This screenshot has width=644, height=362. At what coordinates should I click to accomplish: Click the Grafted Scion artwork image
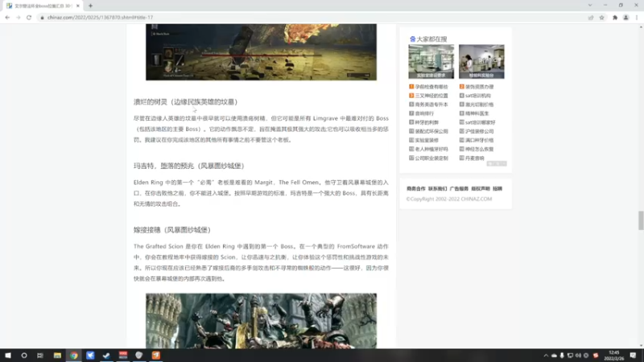click(x=261, y=321)
